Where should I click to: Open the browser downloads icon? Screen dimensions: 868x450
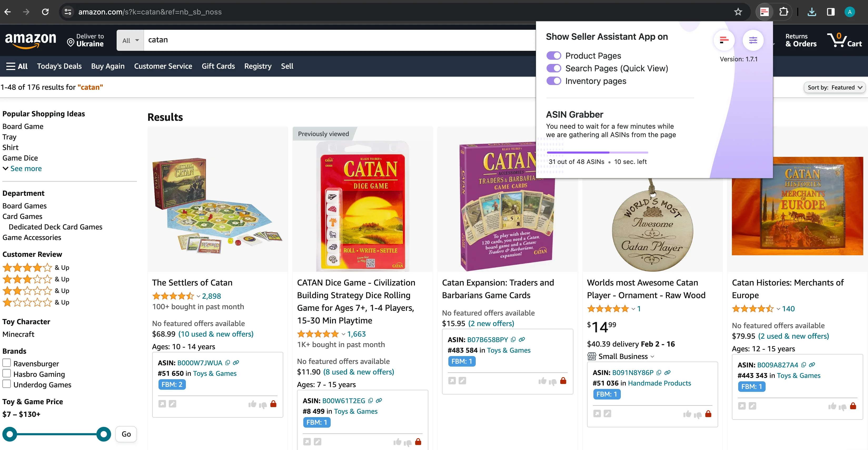click(x=812, y=12)
